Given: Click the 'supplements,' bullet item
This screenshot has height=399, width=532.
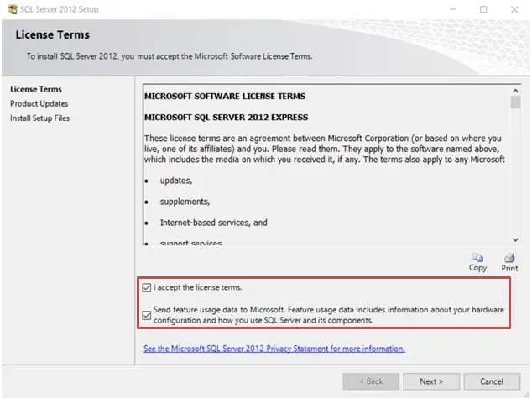Looking at the screenshot, I should (x=185, y=202).
